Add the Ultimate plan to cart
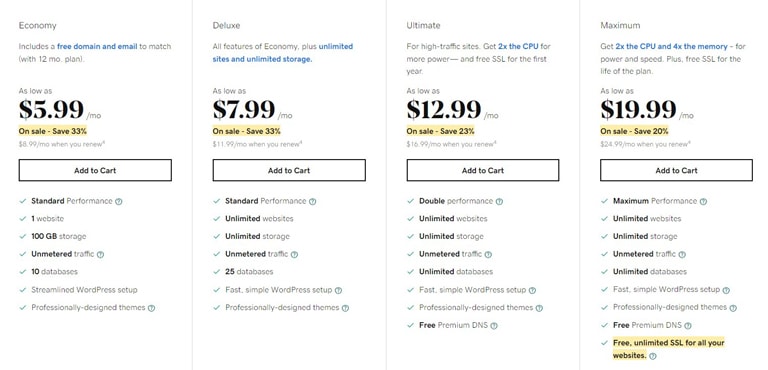 pos(483,170)
